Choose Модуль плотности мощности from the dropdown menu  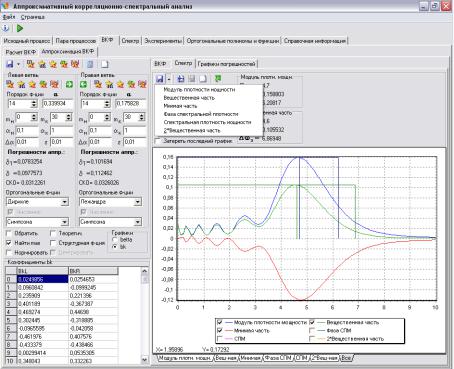point(199,89)
